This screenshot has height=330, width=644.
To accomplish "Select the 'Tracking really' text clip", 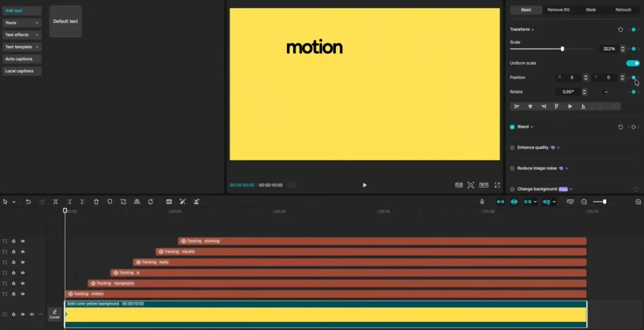I will point(360,262).
